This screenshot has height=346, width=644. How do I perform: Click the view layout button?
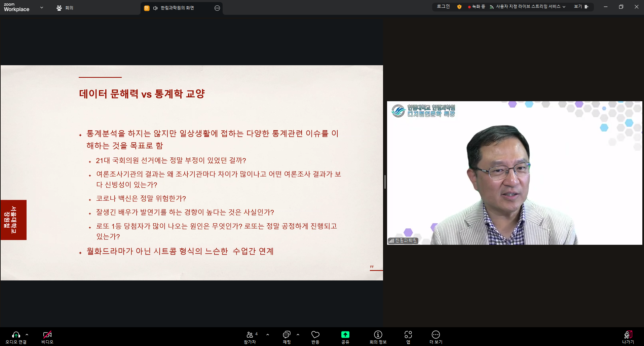pyautogui.click(x=581, y=7)
